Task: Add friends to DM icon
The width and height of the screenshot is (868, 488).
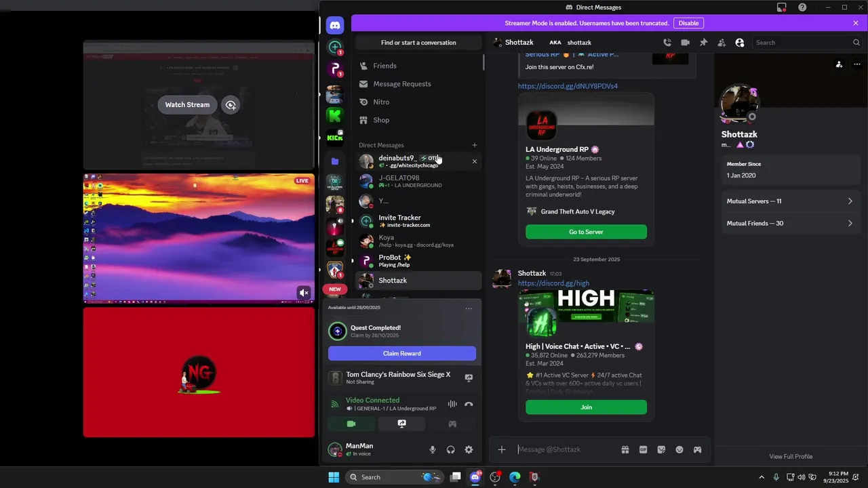Action: point(722,43)
